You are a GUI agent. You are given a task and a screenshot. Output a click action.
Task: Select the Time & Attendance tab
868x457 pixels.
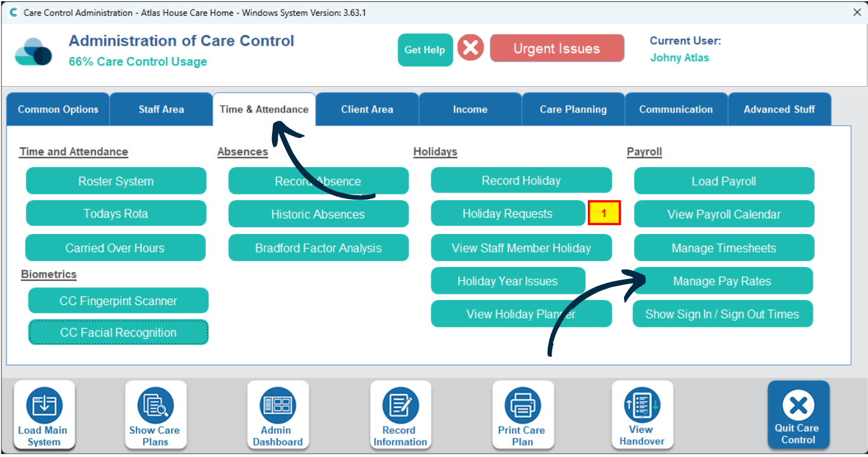[x=264, y=109]
